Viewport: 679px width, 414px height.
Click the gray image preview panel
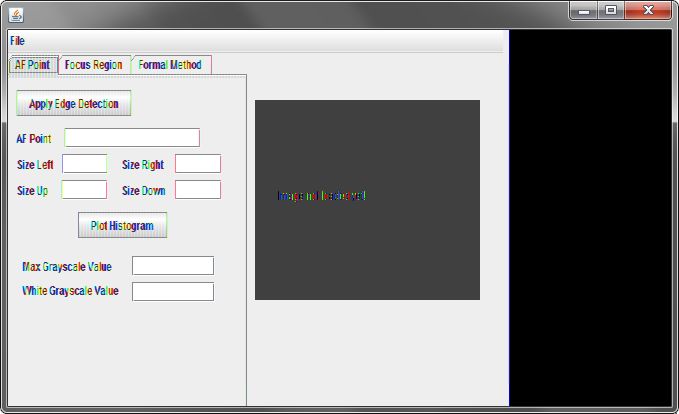(367, 200)
